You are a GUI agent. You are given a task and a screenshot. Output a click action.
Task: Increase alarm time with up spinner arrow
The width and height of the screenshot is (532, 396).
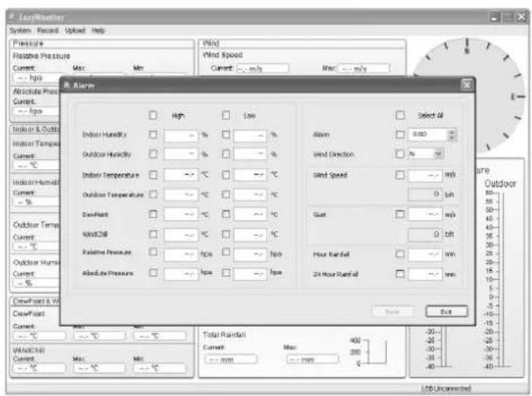point(452,132)
